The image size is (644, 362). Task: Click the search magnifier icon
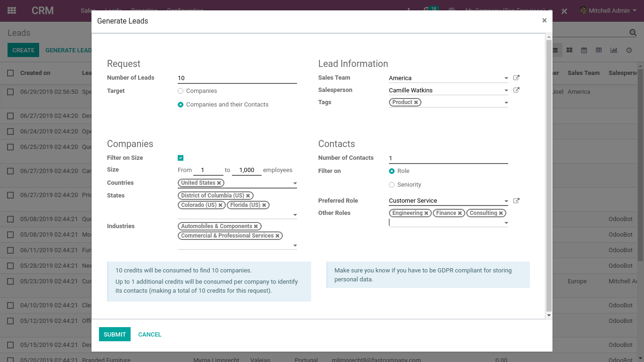633,33
